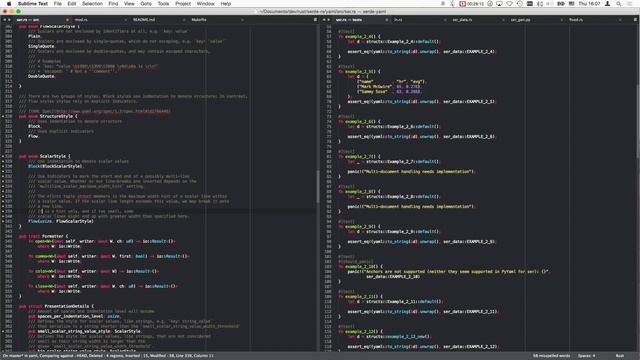Image resolution: width=640 pixels, height=360 pixels.
Task: Open the Sublime Text application menu
Action: point(33,4)
